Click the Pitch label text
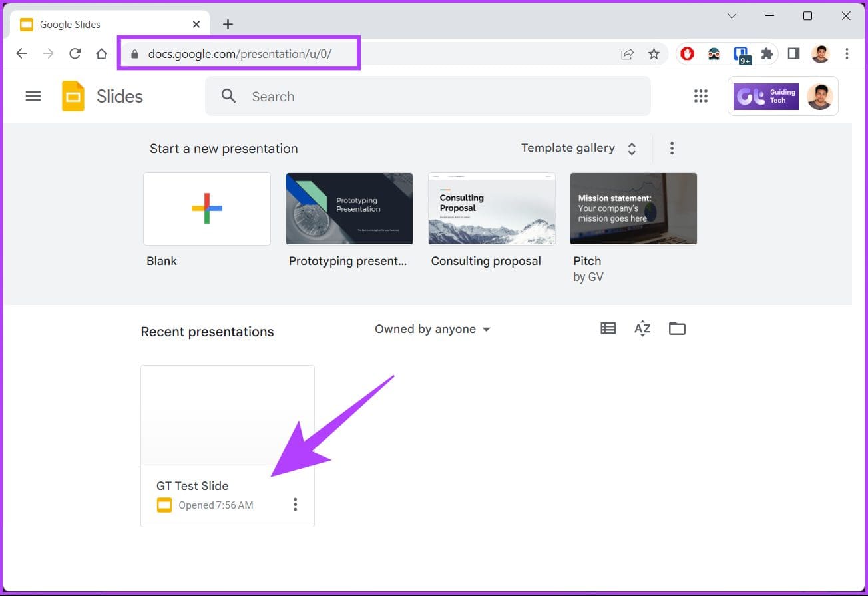 587,261
